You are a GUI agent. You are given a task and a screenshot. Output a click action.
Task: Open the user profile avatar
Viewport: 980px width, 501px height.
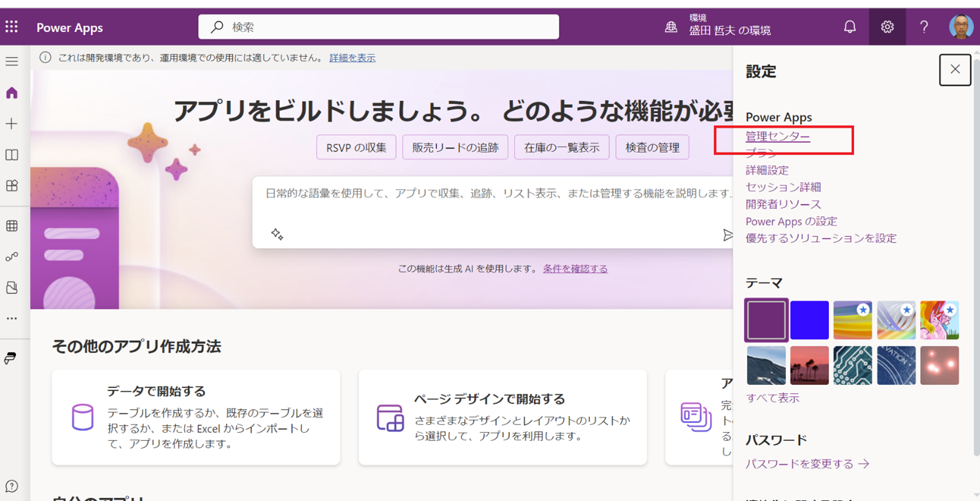tap(961, 27)
